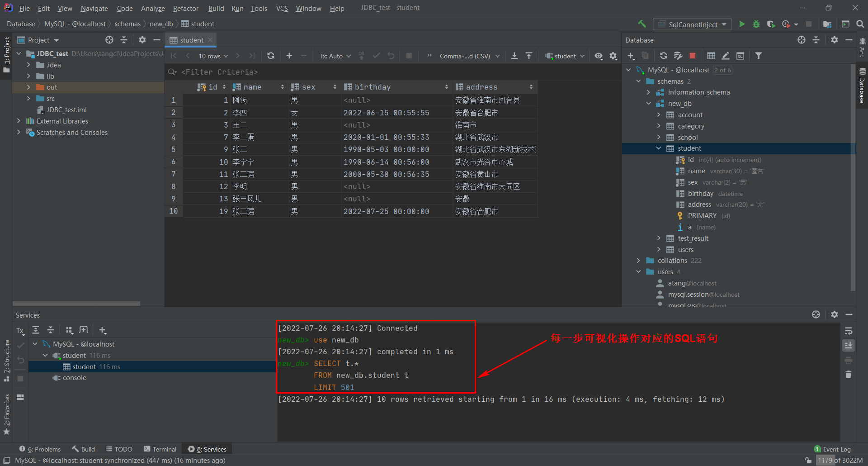Click the birthday column header
This screenshot has width=868, height=466.
click(396, 87)
